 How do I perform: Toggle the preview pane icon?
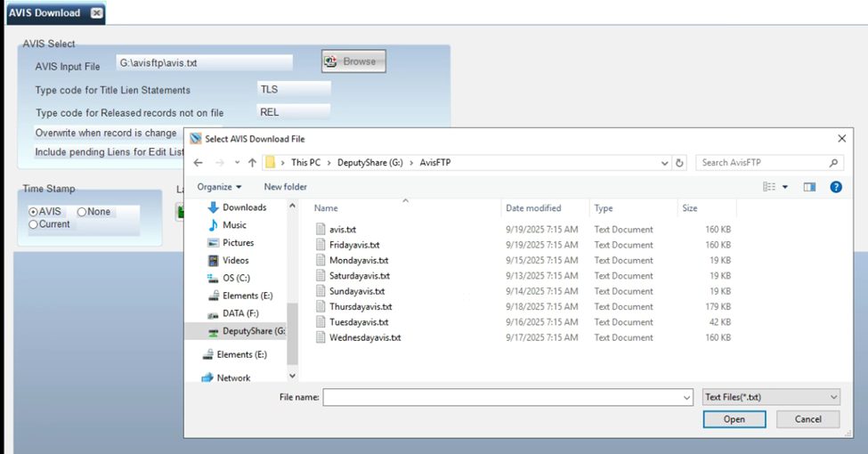[x=809, y=187]
